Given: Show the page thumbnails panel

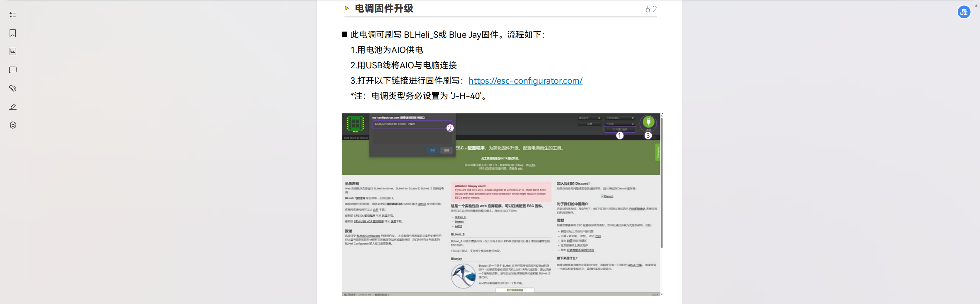Looking at the screenshot, I should [x=13, y=51].
